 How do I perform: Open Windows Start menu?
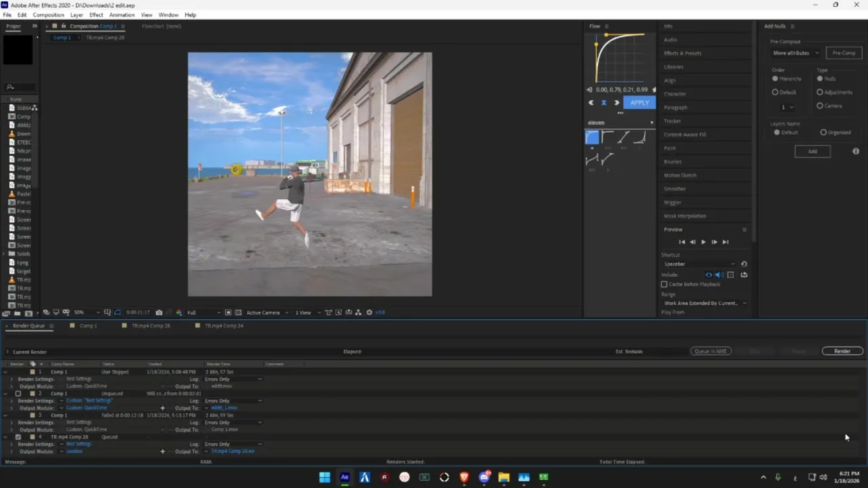tap(325, 477)
